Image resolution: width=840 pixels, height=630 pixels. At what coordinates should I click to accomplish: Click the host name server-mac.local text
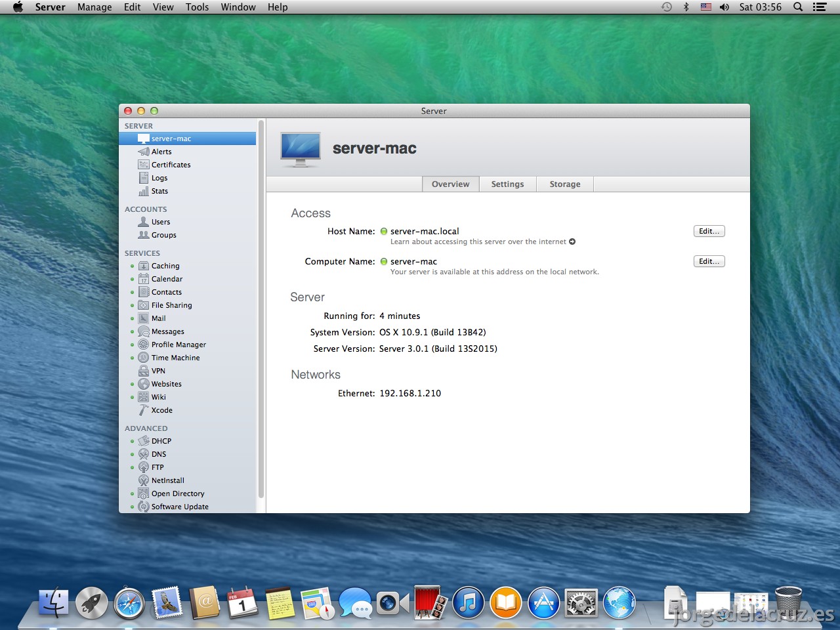(x=425, y=231)
